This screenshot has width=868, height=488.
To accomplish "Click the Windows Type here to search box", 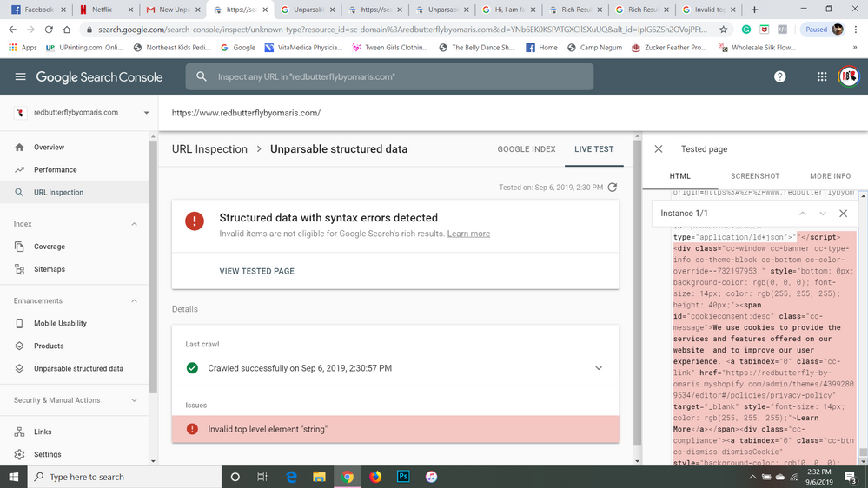I will (x=124, y=477).
